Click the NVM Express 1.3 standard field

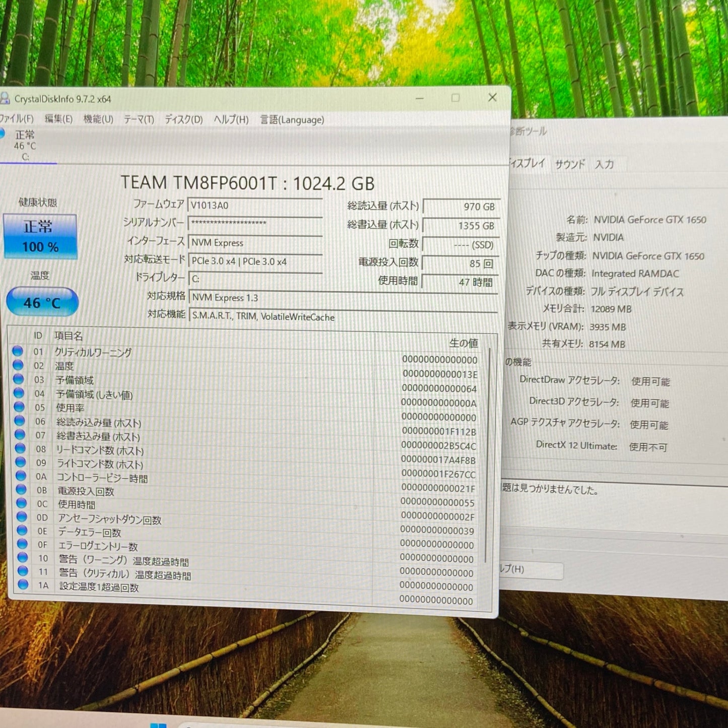(x=343, y=298)
